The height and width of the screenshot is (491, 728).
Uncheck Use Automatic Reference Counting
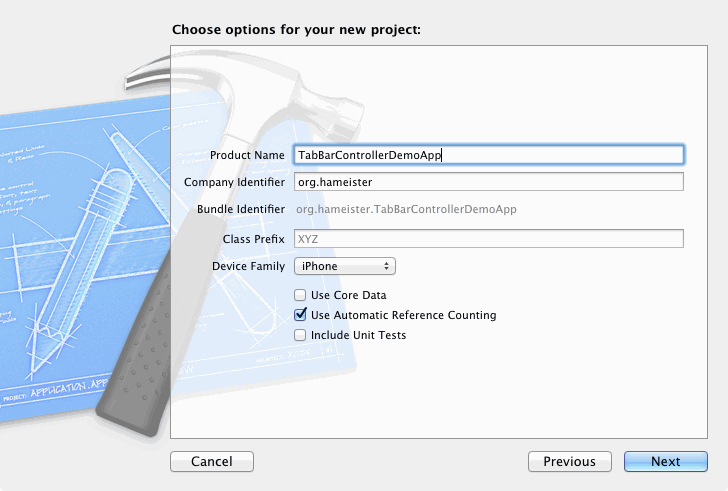pos(300,315)
